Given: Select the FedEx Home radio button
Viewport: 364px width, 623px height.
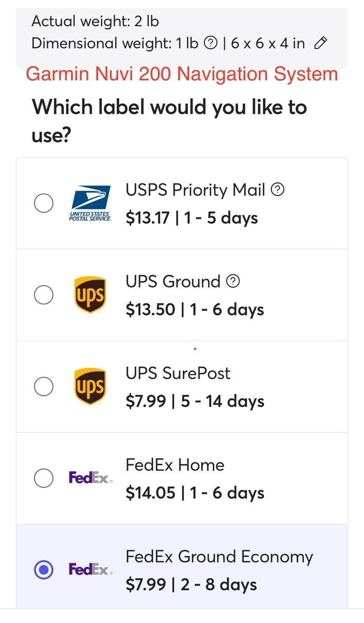Looking at the screenshot, I should pyautogui.click(x=44, y=478).
